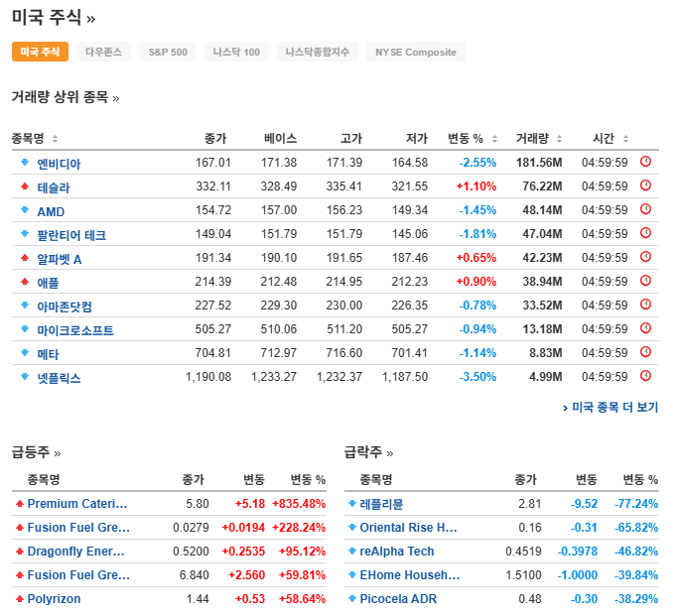This screenshot has height=616, width=675.
Task: Open the 엔비디아 stock link
Action: 59,164
